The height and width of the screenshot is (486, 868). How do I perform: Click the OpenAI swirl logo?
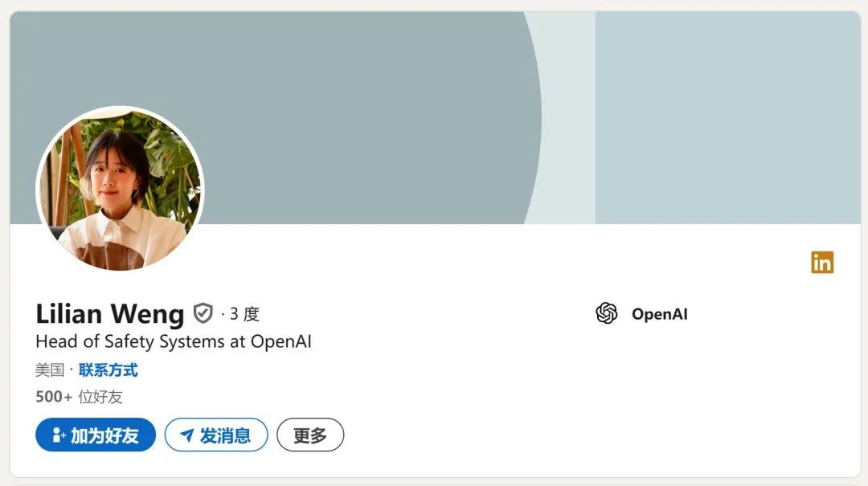[607, 313]
